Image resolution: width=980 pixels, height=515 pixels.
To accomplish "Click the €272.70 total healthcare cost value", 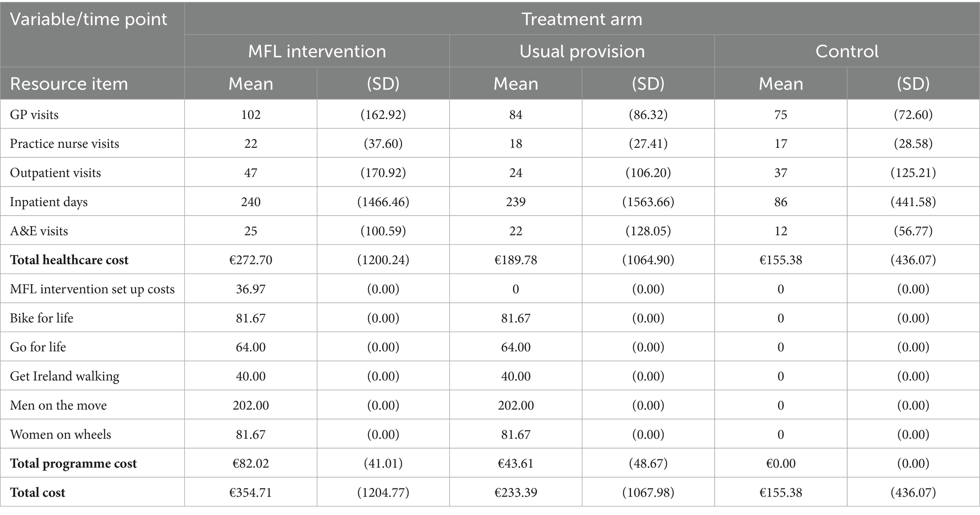I will [x=250, y=260].
